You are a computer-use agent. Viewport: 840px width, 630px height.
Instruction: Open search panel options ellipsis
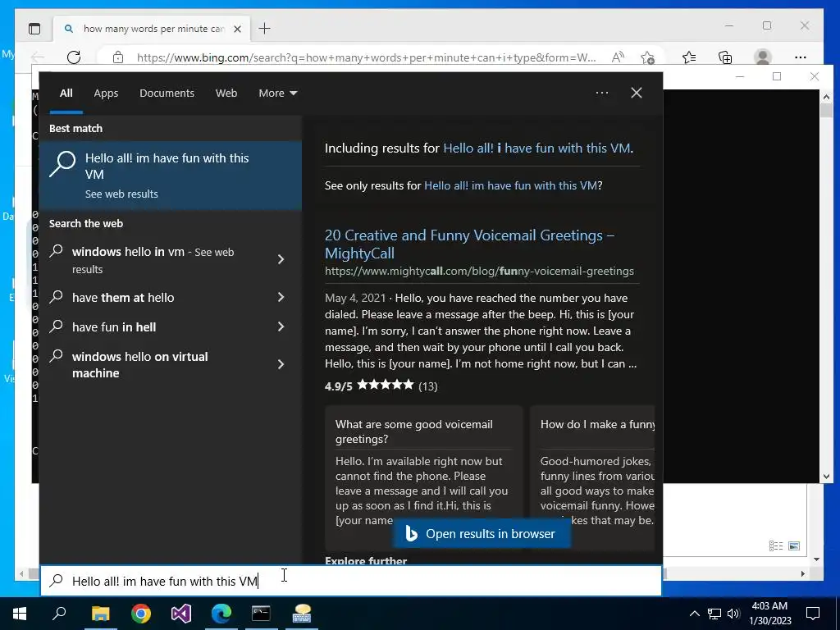coord(601,93)
